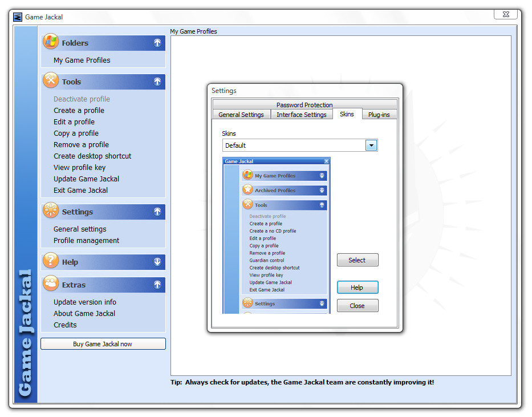Screen dimensions: 532x417
Task: Click Exit Game Jackal in sidebar
Action: pyautogui.click(x=80, y=191)
